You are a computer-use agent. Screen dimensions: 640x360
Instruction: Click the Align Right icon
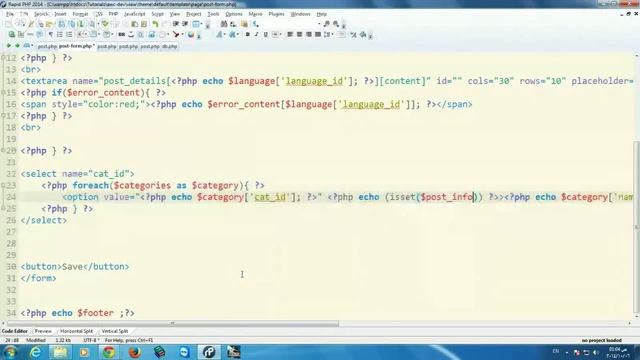(x=309, y=34)
